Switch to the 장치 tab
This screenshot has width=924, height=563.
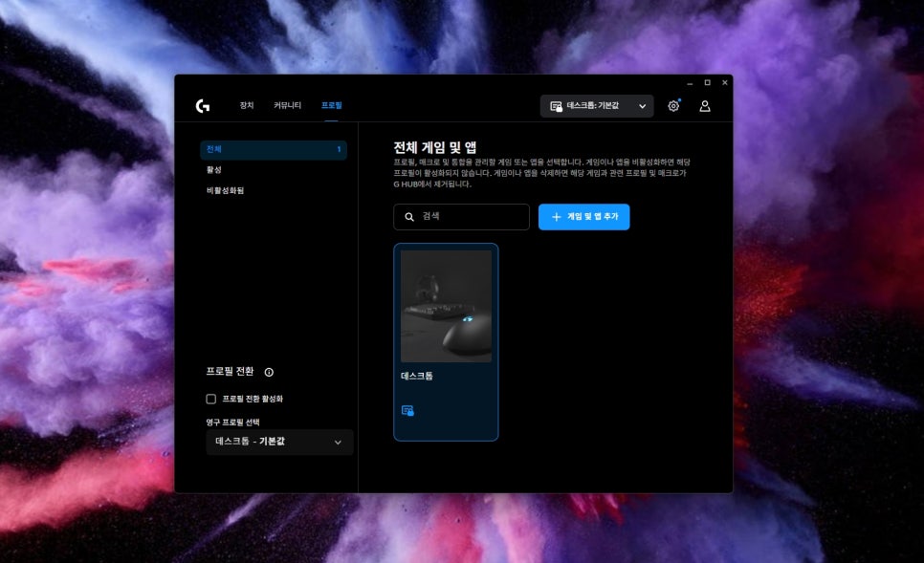247,105
